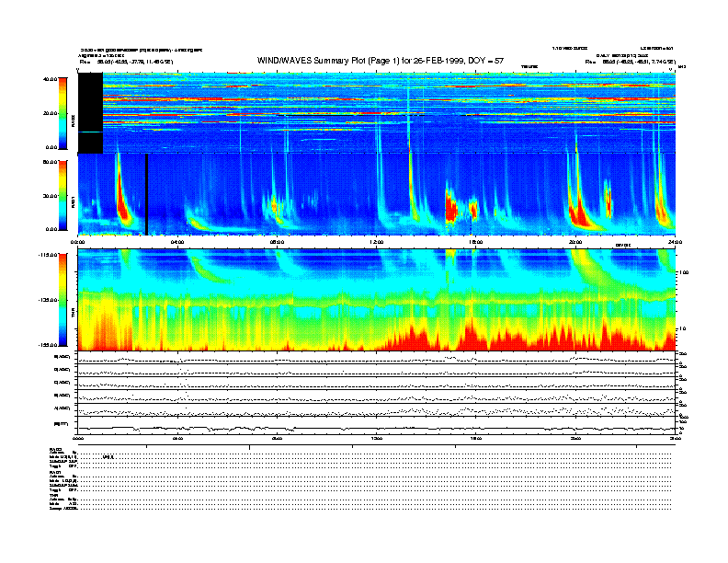The image size is (728, 563).
Task: Click the 20:00 tick label below RAD1 spectrogram
Action: (575, 242)
